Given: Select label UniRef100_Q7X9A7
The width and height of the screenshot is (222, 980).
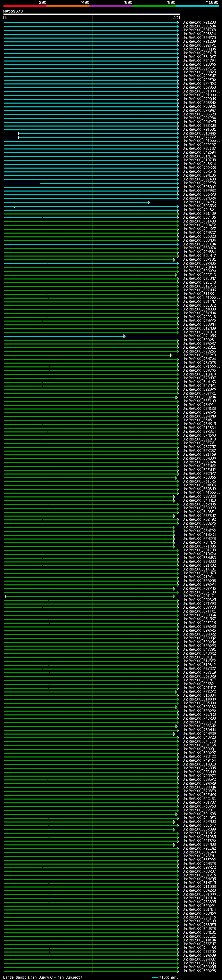Looking at the screenshot, I should 199,110.
